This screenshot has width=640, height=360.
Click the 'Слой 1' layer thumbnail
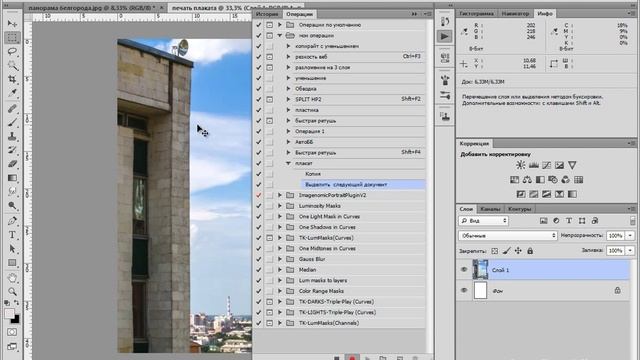click(x=480, y=270)
